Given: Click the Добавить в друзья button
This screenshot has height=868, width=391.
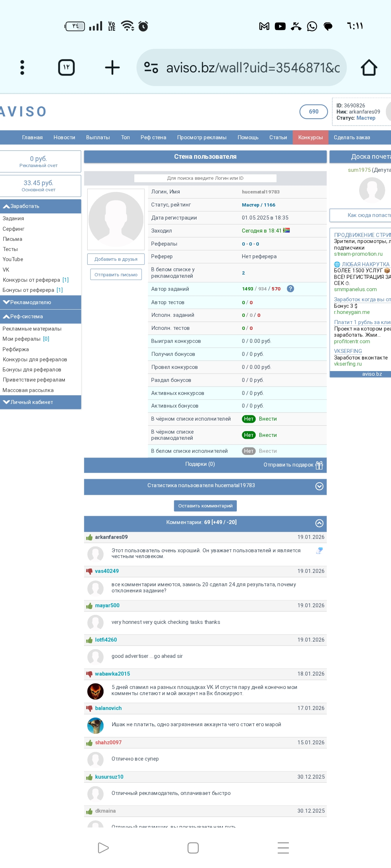Looking at the screenshot, I should [x=116, y=259].
